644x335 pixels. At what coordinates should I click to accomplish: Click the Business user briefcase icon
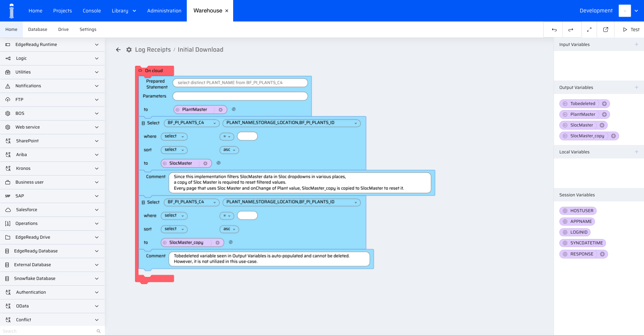8,182
